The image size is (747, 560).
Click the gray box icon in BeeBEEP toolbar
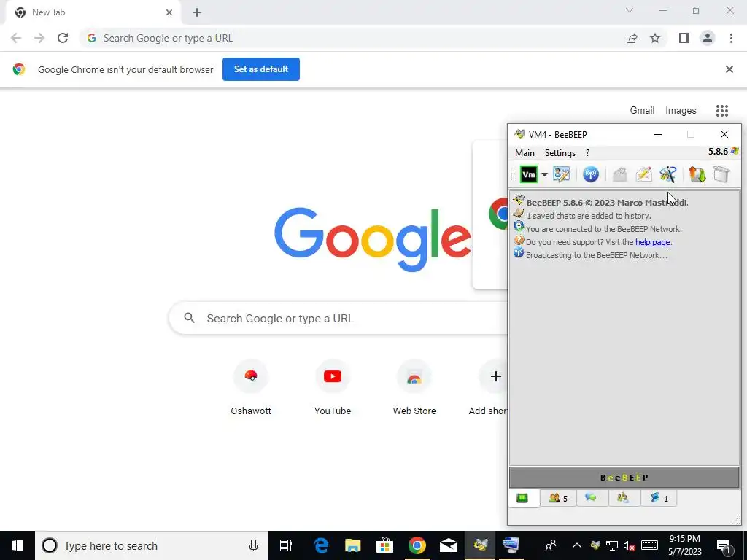[x=721, y=174]
